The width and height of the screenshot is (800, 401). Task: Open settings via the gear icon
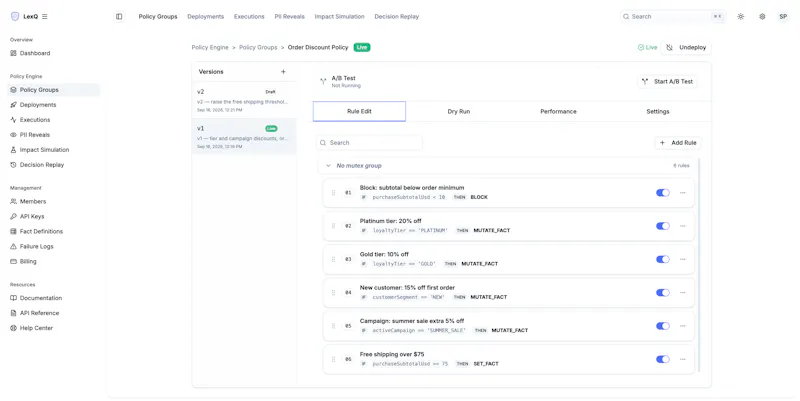762,16
